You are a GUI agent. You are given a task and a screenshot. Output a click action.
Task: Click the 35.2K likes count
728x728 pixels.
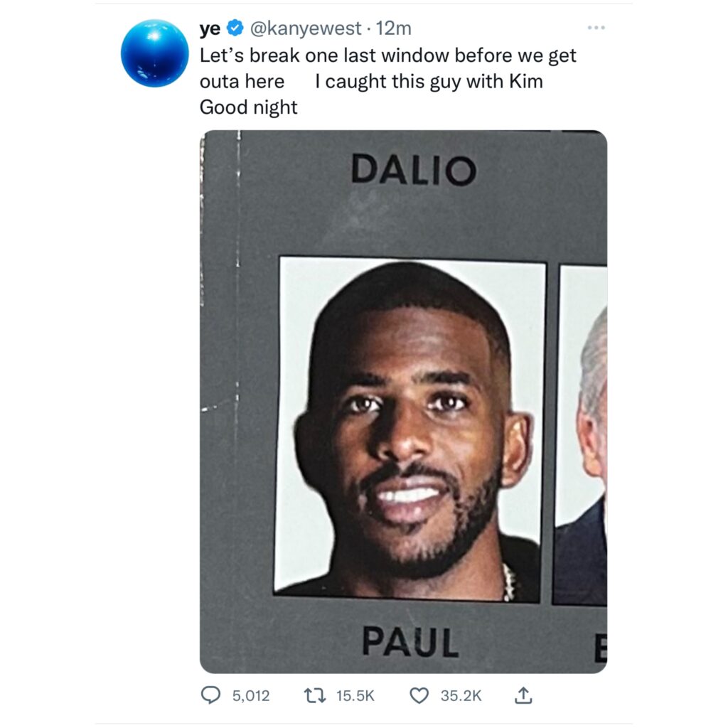[x=461, y=695]
